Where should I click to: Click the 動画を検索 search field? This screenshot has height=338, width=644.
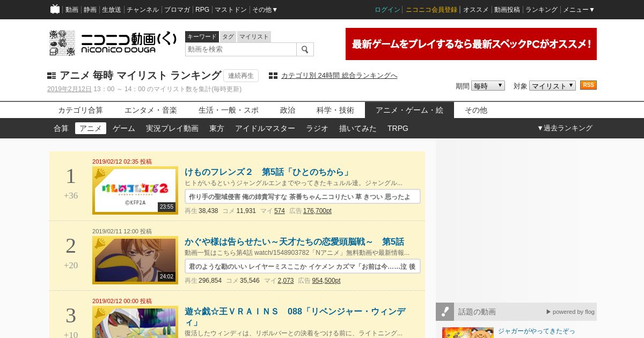pos(241,49)
